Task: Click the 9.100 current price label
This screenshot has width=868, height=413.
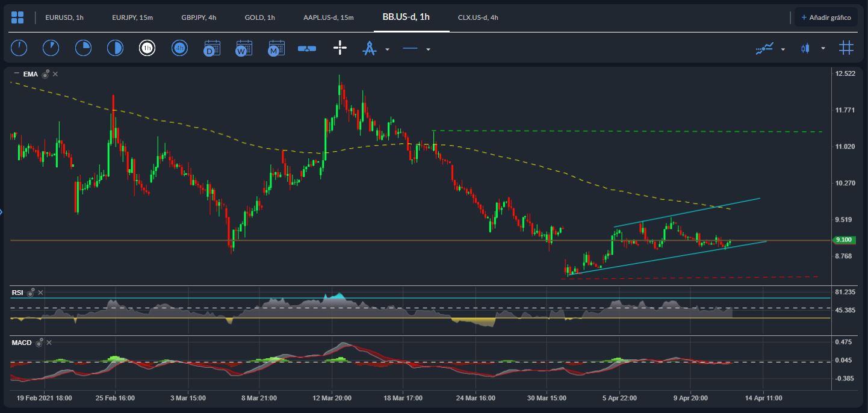Action: pos(844,240)
